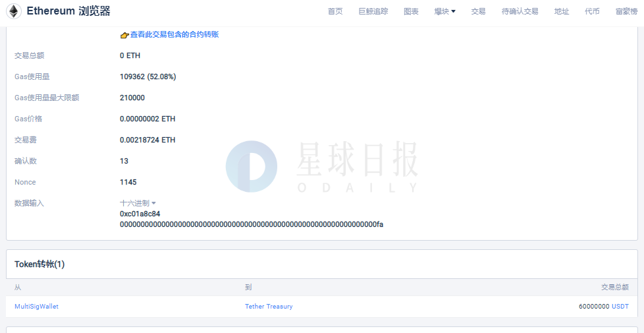644x333 pixels.
Task: Select the 代币 tokens menu item
Action: pyautogui.click(x=592, y=11)
